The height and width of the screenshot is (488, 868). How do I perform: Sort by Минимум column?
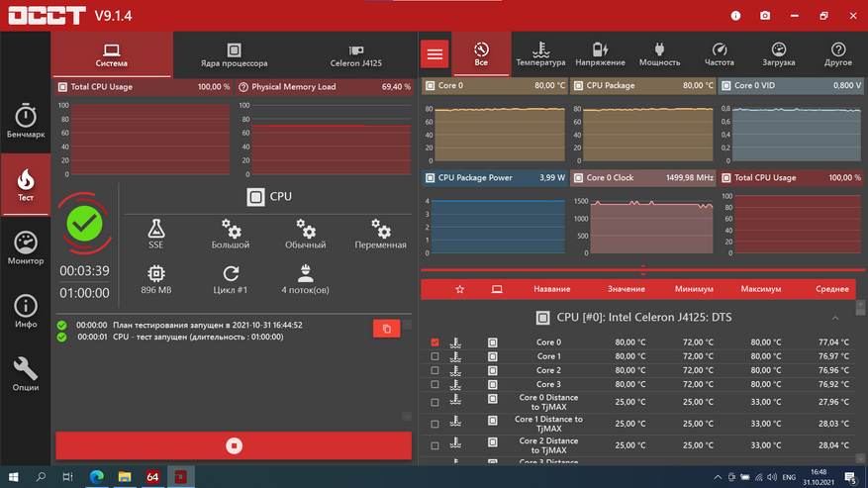[694, 289]
